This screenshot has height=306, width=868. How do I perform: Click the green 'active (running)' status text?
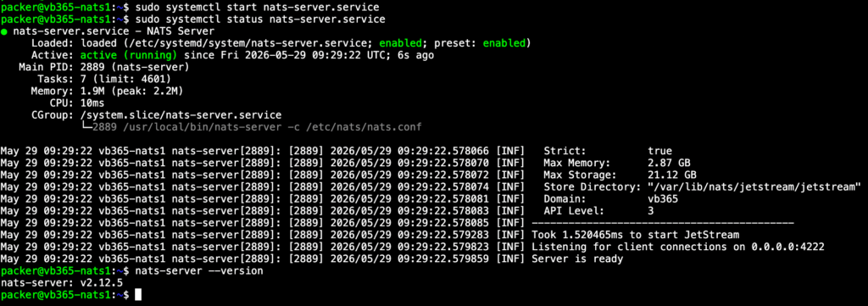pyautogui.click(x=129, y=55)
